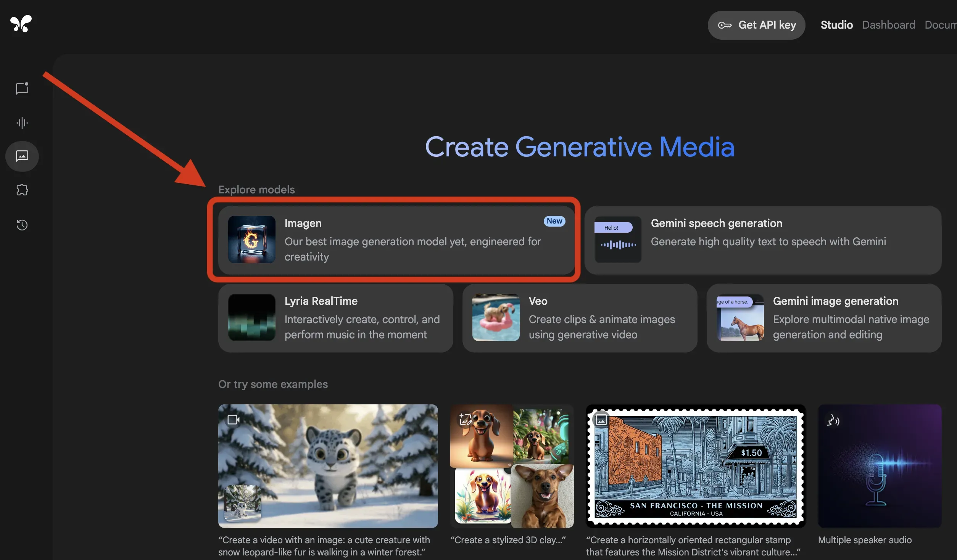957x560 pixels.
Task: Select the Stream audio waveform sidebar icon
Action: 22,122
